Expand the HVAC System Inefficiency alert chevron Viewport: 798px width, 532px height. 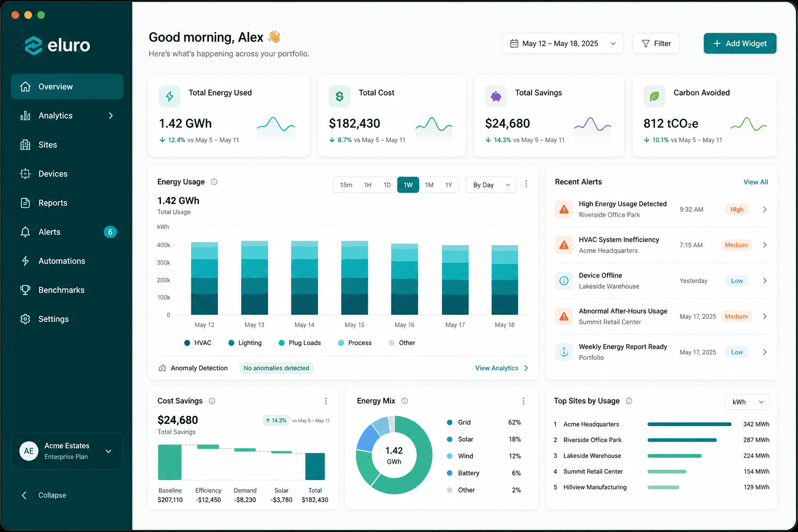click(765, 245)
